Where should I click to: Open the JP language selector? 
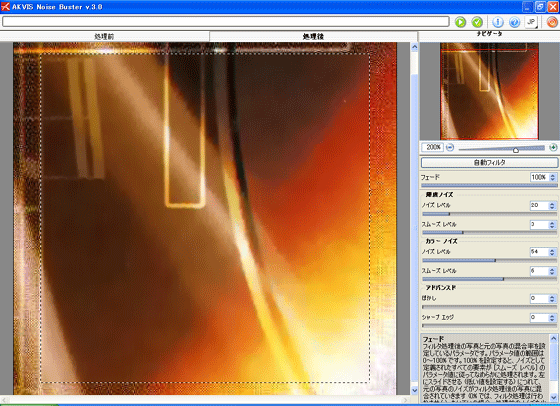pos(531,22)
